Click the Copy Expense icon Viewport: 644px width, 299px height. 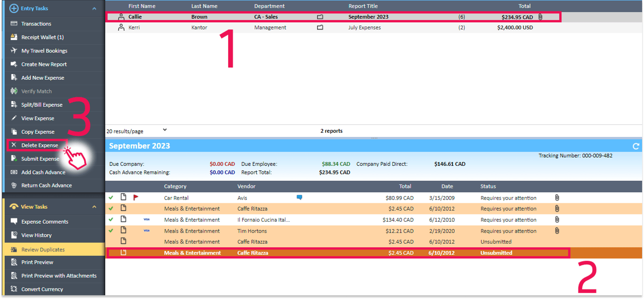[14, 132]
